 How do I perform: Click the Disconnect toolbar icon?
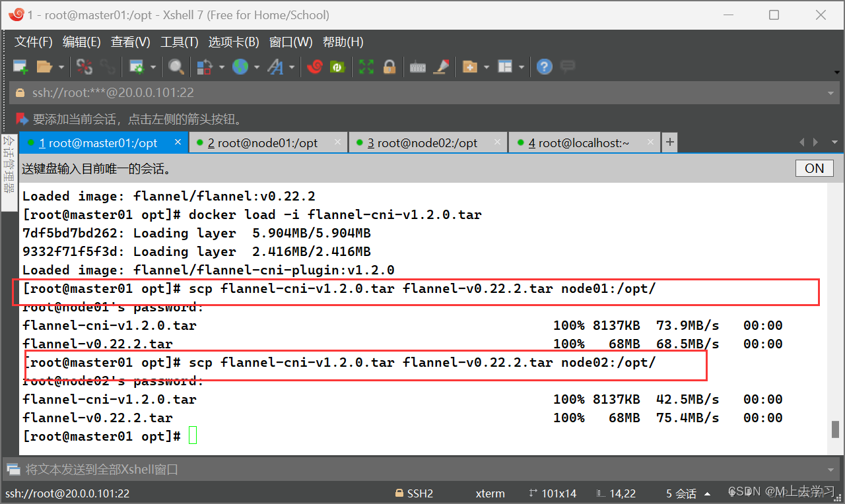[84, 67]
